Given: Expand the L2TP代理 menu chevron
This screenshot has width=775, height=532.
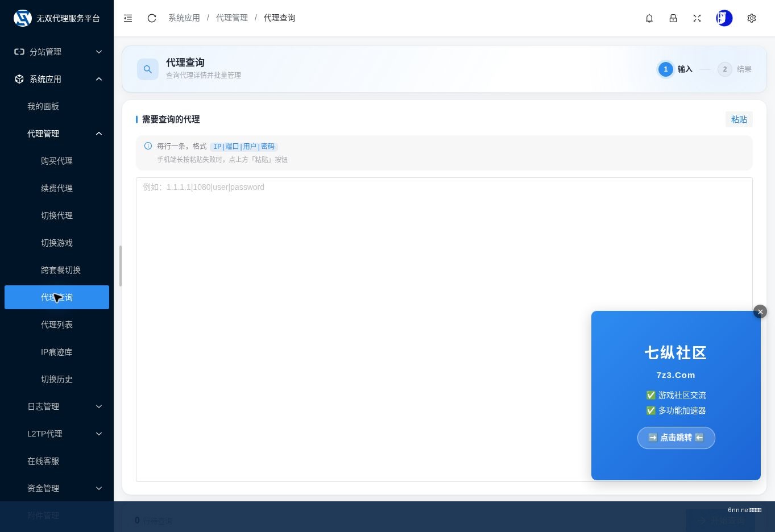Looking at the screenshot, I should pos(99,434).
